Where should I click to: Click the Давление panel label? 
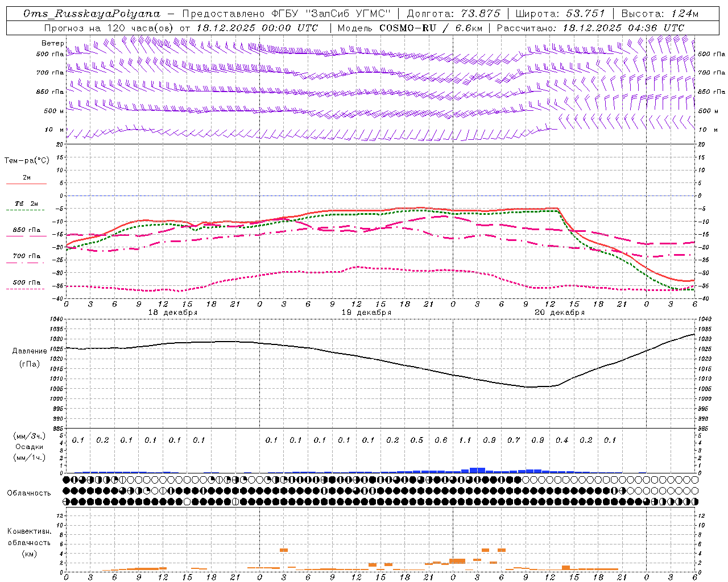pos(30,351)
